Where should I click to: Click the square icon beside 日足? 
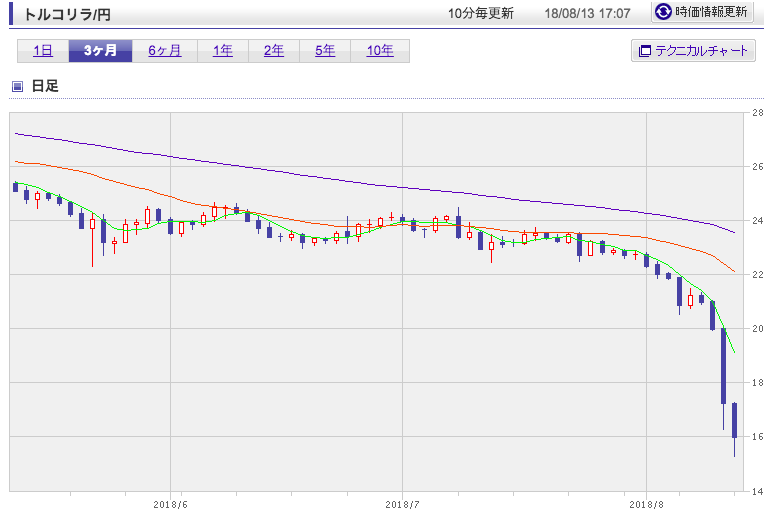[x=17, y=87]
